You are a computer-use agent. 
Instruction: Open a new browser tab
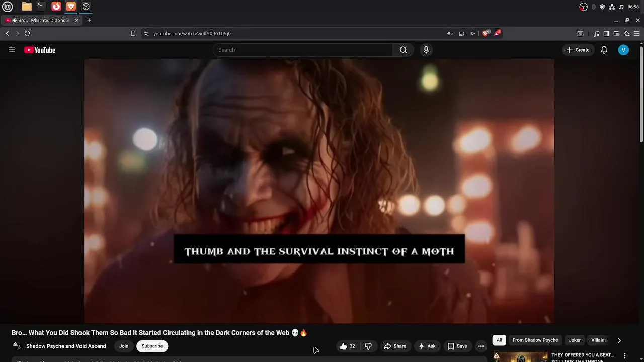tap(89, 20)
